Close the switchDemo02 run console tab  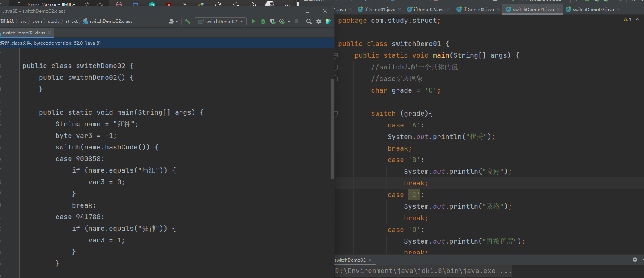[370, 260]
